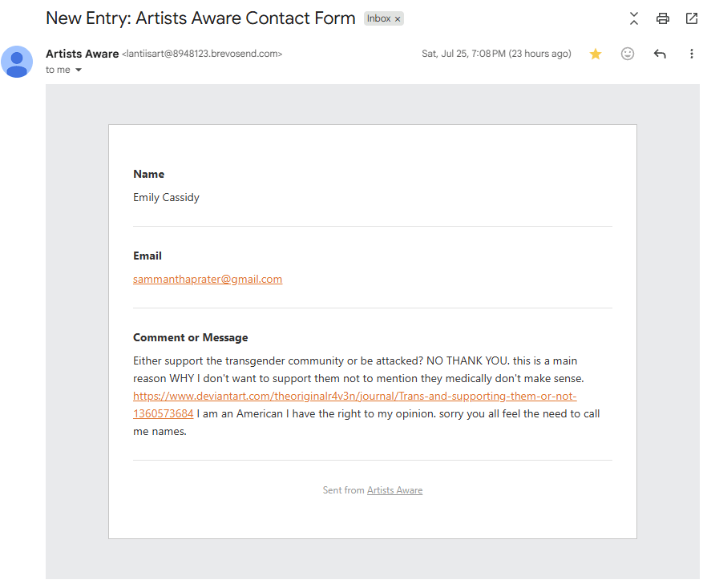Viewport: 707px width, 588px height.
Task: Click the name text Emily Cassidy
Action: click(166, 197)
